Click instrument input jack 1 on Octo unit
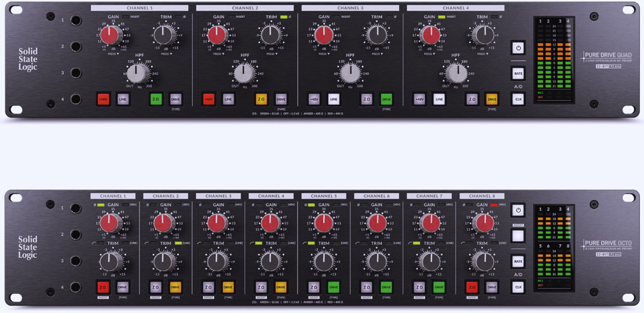This screenshot has height=313, width=644. tap(76, 208)
